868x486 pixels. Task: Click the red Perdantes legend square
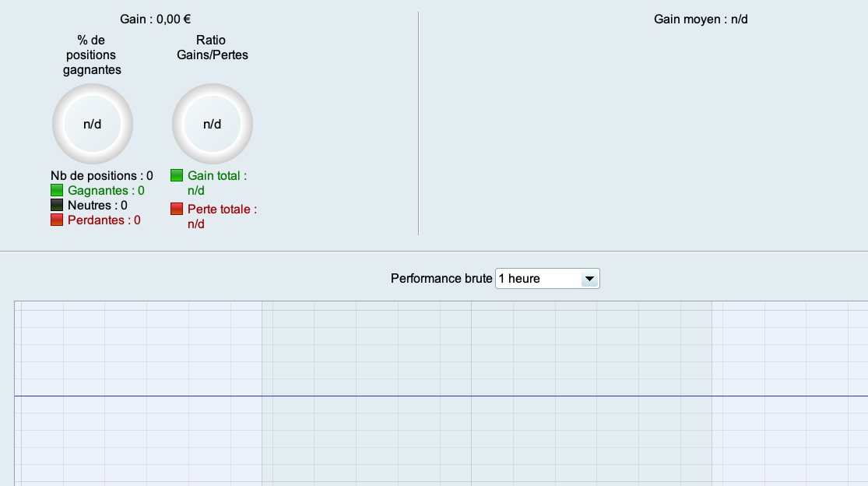coord(57,220)
